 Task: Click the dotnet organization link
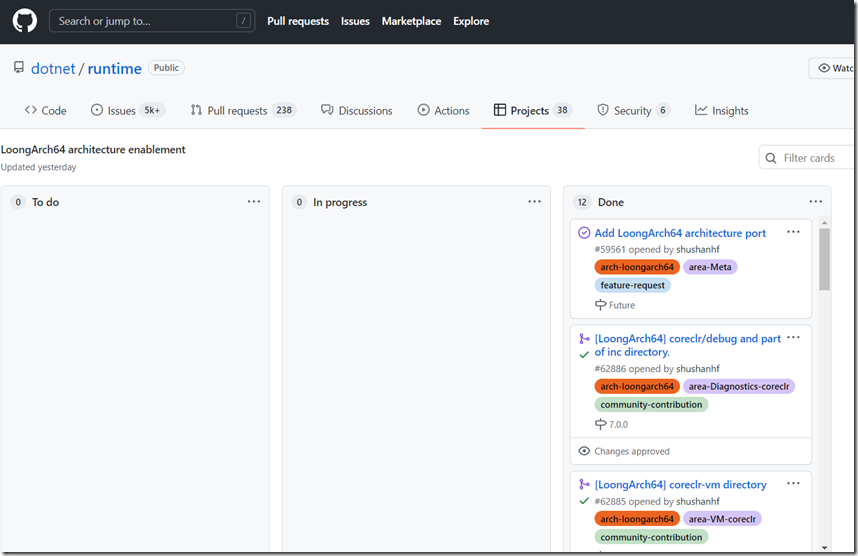[52, 69]
